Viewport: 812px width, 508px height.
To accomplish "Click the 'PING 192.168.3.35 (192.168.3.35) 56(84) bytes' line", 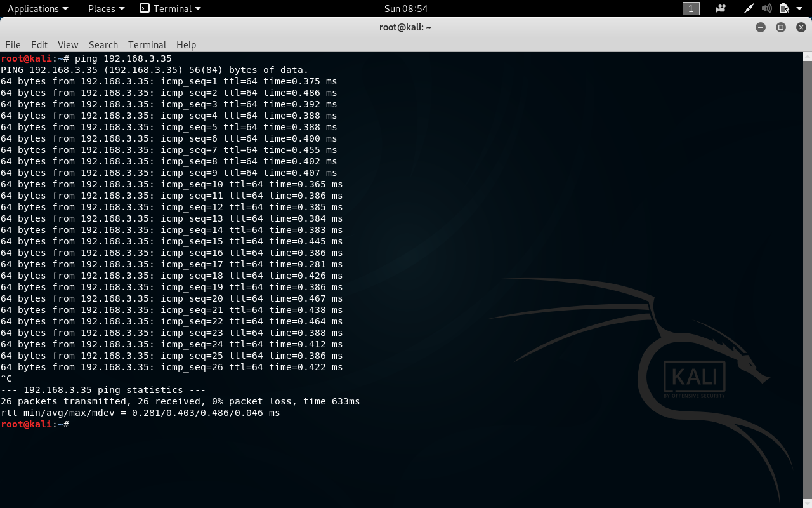I will click(x=155, y=70).
